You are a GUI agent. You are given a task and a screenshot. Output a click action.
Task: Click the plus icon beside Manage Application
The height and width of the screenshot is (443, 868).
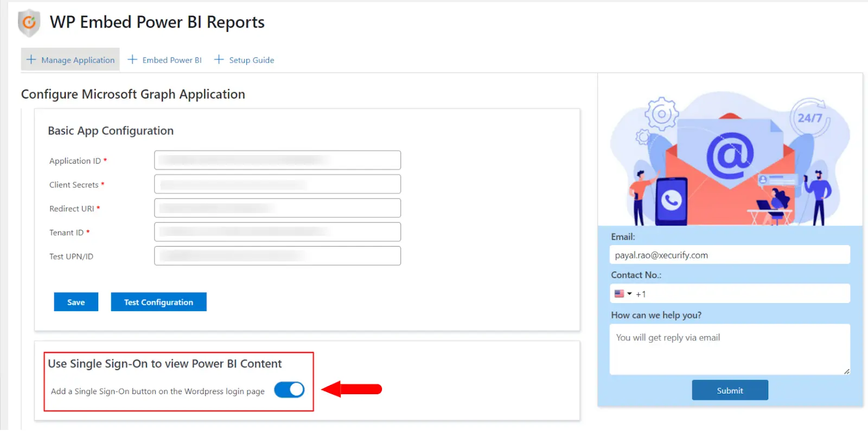[x=31, y=60]
